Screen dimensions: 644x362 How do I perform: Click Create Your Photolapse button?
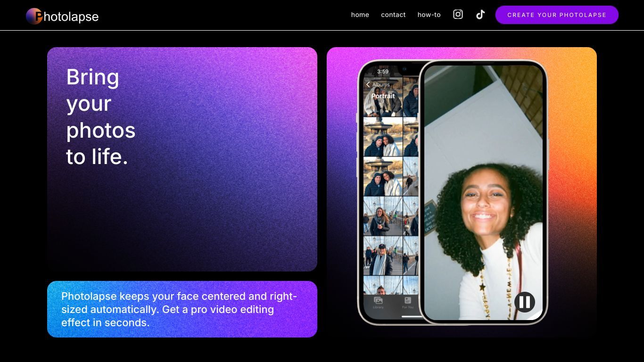tap(557, 15)
